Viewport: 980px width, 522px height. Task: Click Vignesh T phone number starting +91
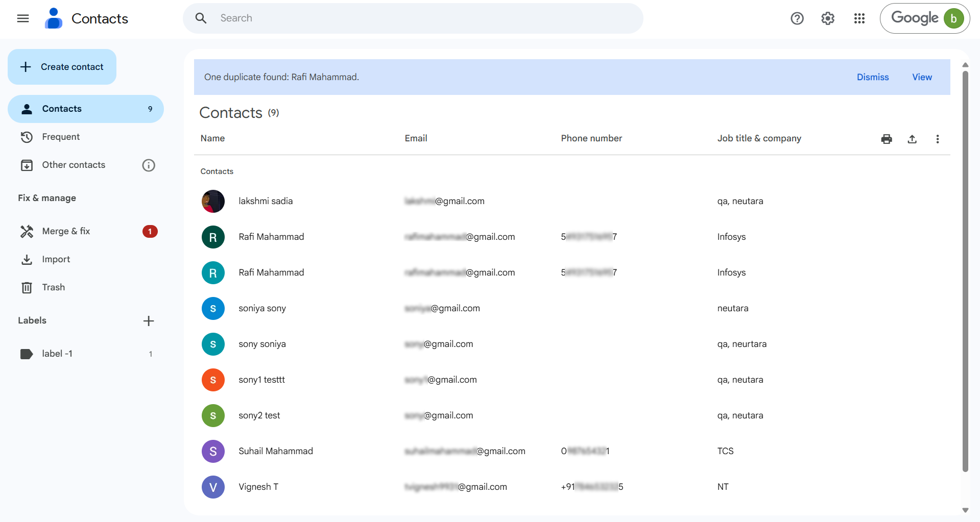click(592, 487)
